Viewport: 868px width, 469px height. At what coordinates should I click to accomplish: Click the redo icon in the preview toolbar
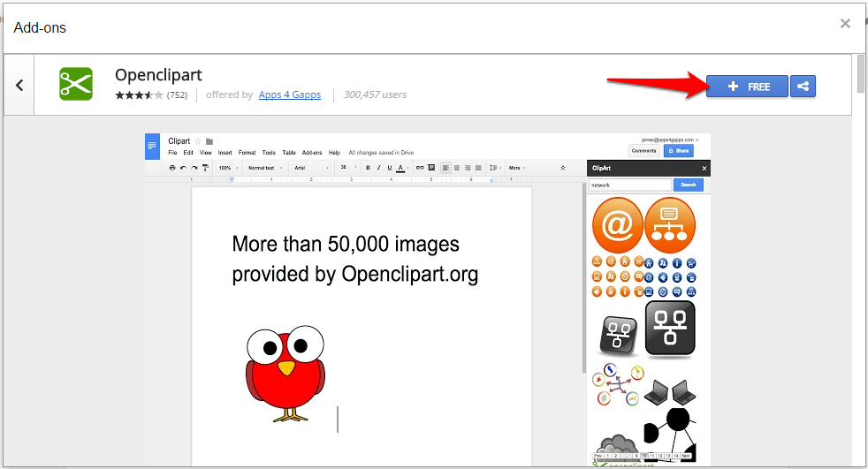click(194, 168)
